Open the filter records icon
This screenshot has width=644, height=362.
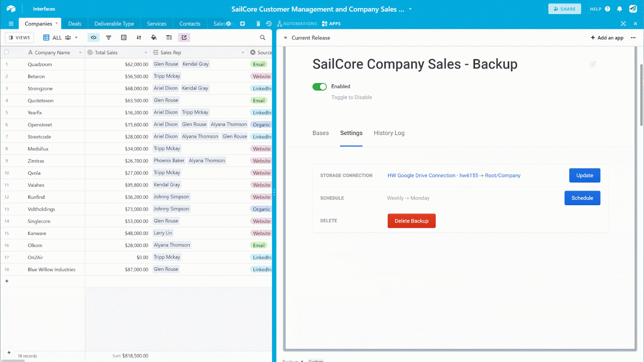[109, 37]
